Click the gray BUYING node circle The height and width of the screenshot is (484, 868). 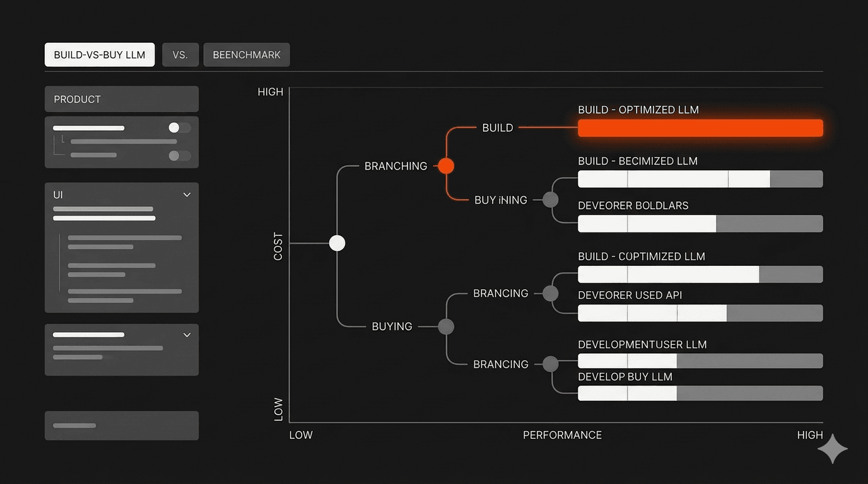(x=445, y=326)
